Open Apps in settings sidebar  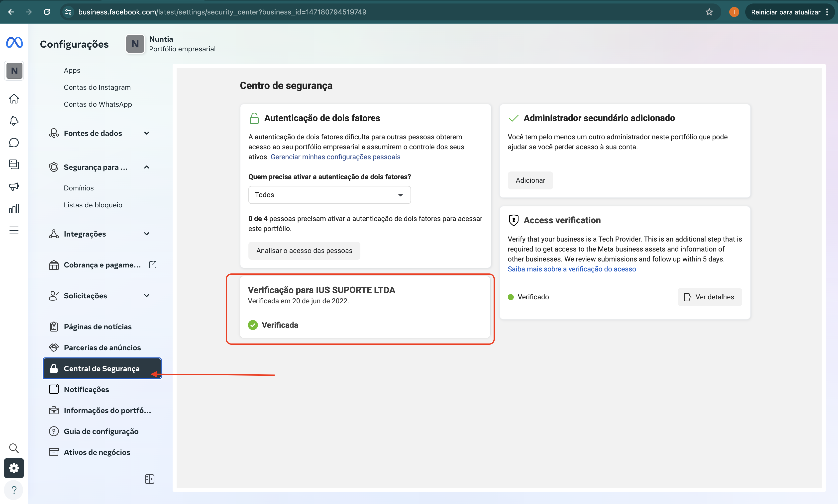tap(72, 70)
